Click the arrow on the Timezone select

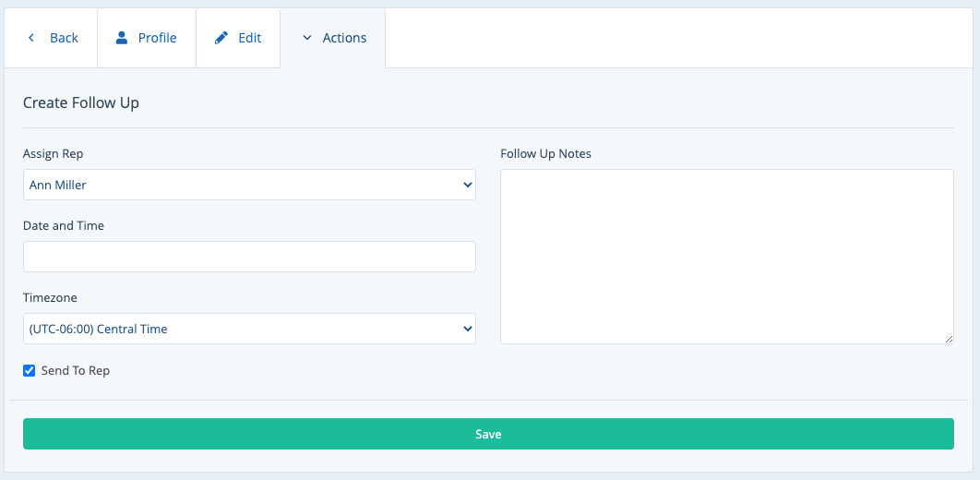tap(465, 329)
